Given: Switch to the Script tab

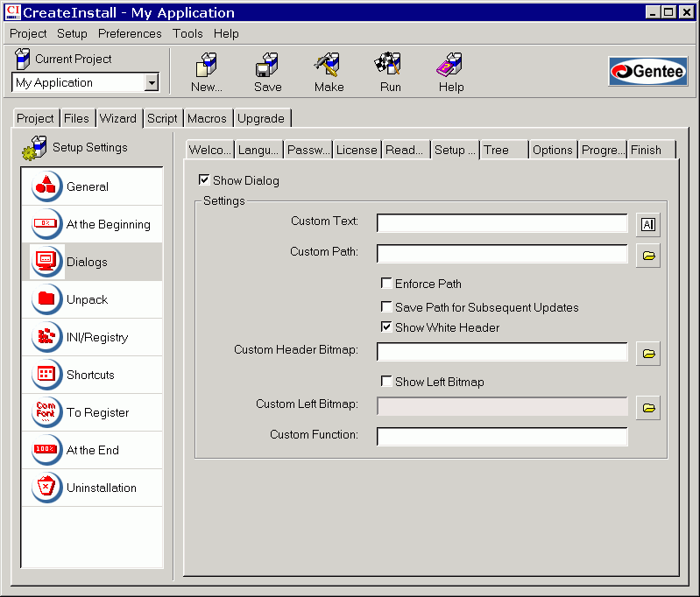Looking at the screenshot, I should (x=162, y=118).
